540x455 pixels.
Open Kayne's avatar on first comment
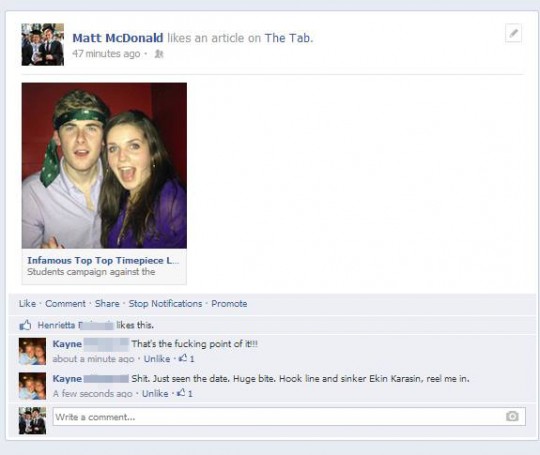point(32,351)
